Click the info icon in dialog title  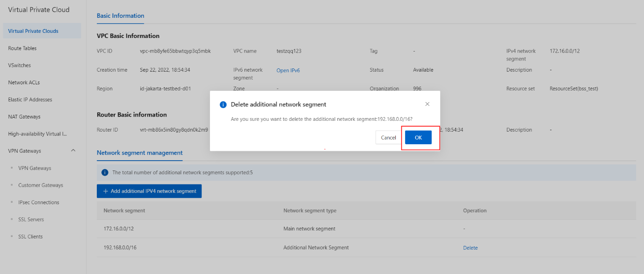223,104
